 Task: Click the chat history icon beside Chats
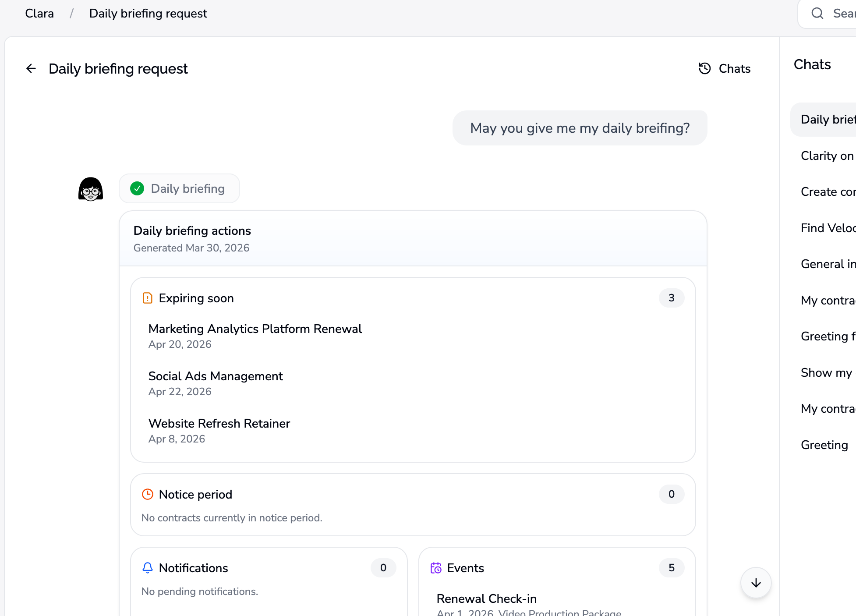(704, 68)
